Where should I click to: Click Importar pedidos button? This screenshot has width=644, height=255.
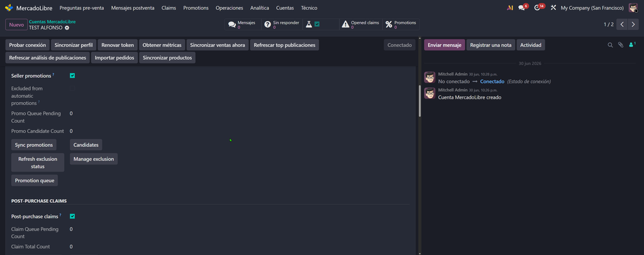click(114, 58)
